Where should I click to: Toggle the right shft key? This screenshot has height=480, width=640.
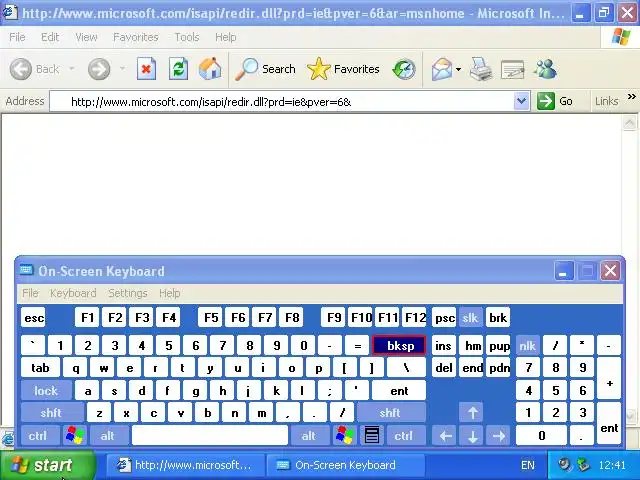click(390, 413)
